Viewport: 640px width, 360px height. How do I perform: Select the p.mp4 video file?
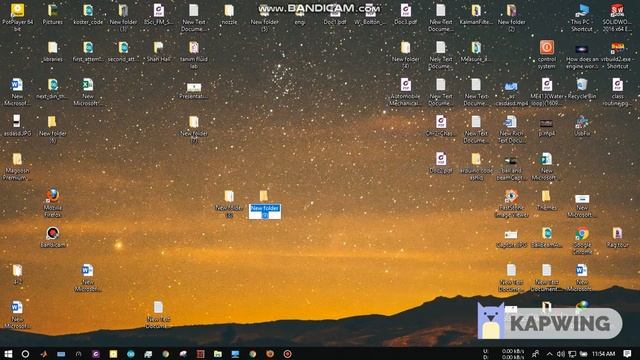(x=547, y=127)
